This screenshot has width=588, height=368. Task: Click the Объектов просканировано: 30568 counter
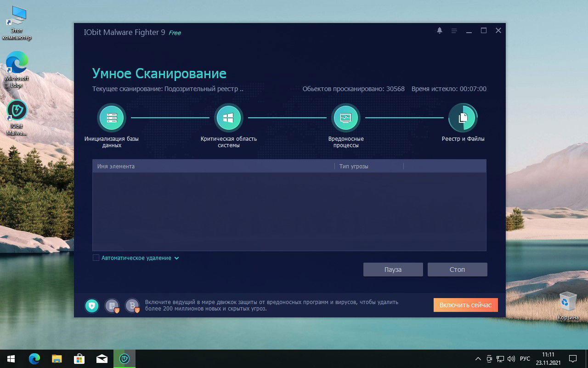tap(354, 89)
